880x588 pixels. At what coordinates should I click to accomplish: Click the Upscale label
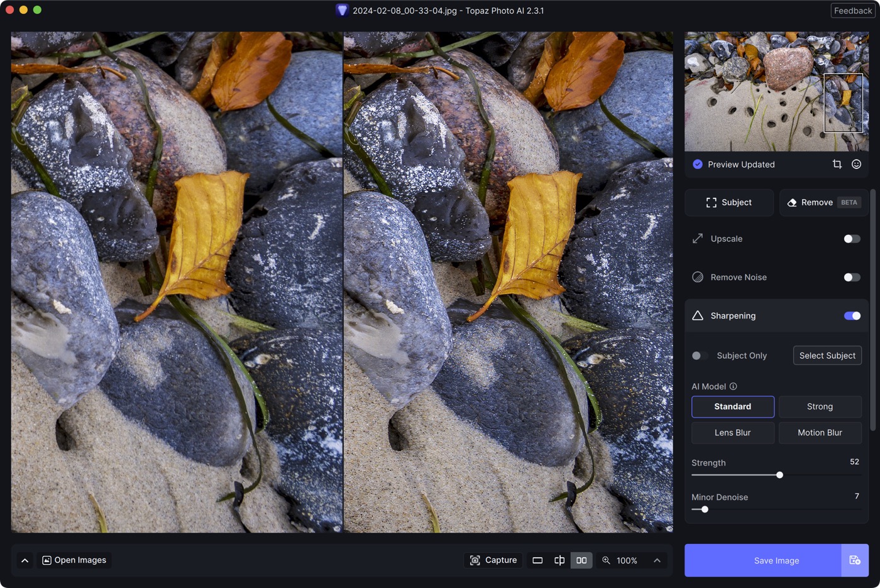(727, 239)
